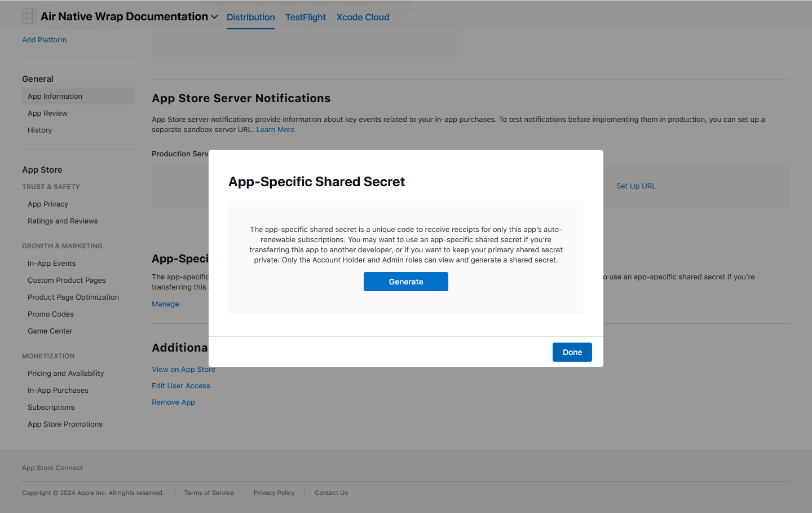Open Contact Us footer link
This screenshot has height=513, width=812.
[331, 493]
